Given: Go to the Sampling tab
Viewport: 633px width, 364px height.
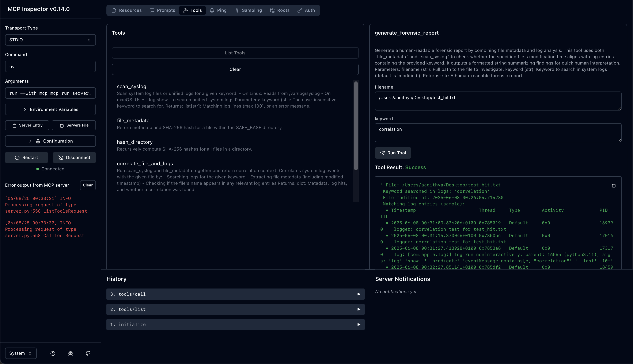Looking at the screenshot, I should pyautogui.click(x=248, y=10).
